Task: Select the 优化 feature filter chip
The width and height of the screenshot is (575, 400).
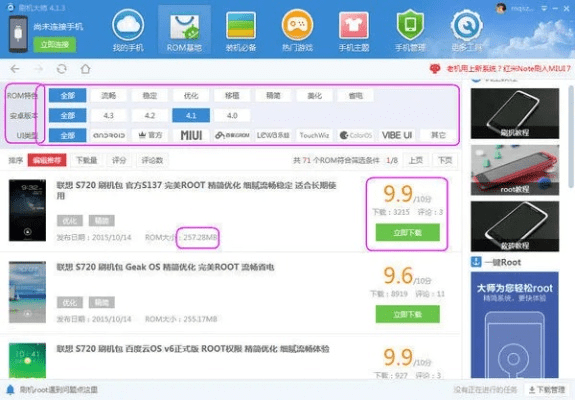Action: [x=191, y=96]
